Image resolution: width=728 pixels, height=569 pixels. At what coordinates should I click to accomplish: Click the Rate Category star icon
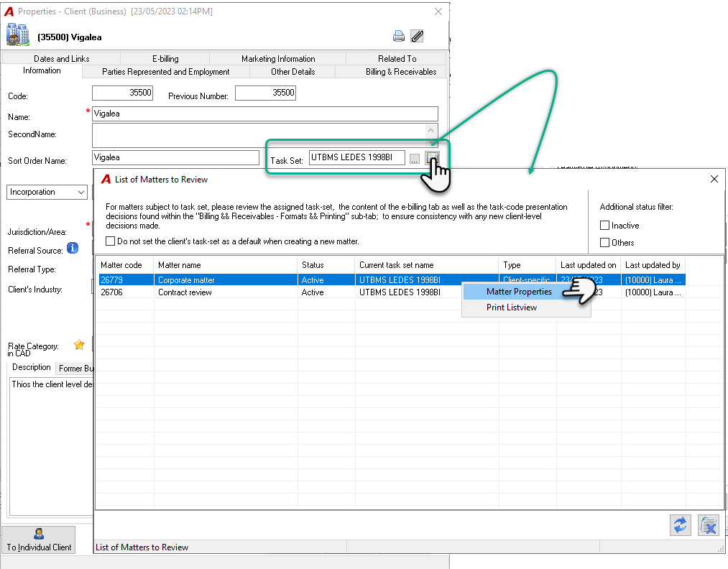(x=79, y=345)
